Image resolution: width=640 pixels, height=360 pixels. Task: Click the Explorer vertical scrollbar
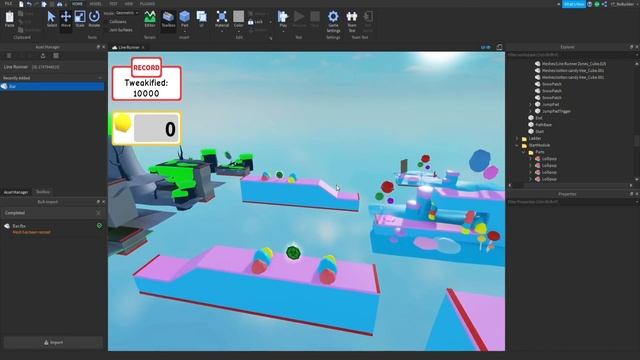[637, 140]
